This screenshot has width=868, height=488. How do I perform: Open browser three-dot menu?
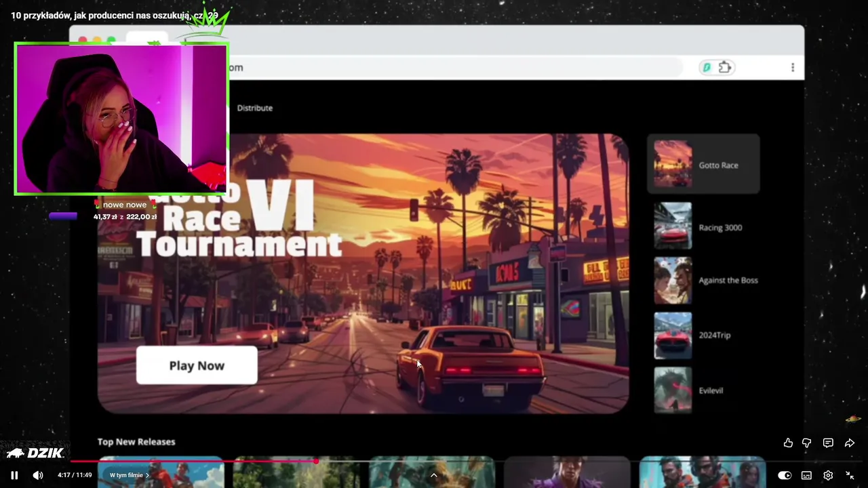[792, 67]
